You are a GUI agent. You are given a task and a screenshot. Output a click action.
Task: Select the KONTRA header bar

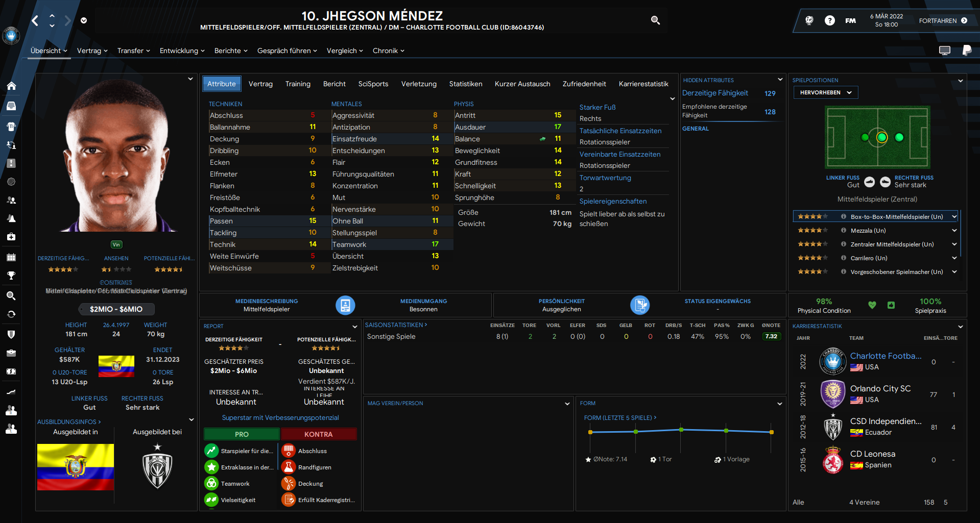click(x=318, y=434)
